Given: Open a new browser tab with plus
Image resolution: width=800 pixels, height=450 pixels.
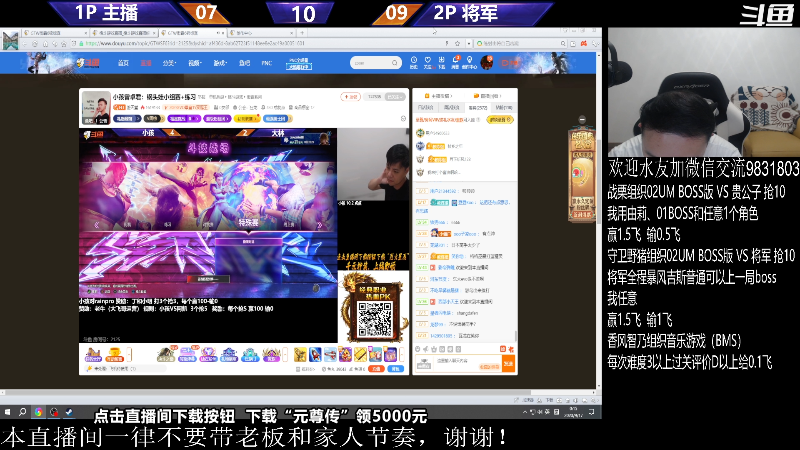Looking at the screenshot, I should 302,33.
